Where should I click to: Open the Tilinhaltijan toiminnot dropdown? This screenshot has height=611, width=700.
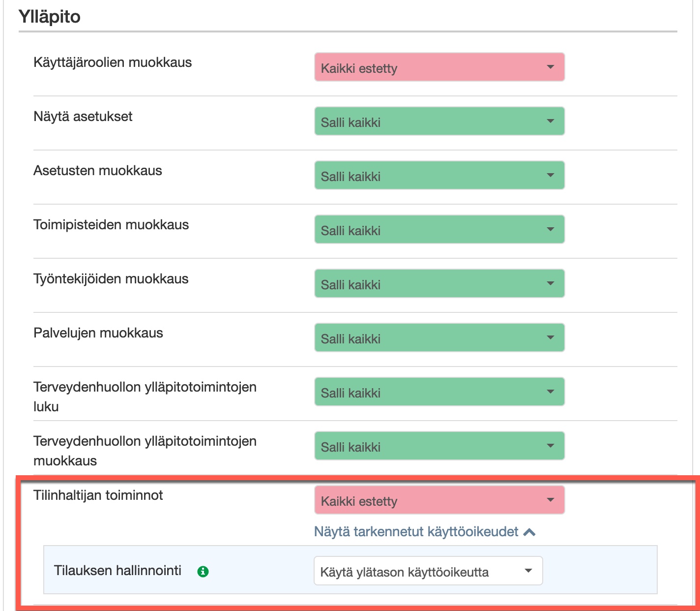pos(439,500)
